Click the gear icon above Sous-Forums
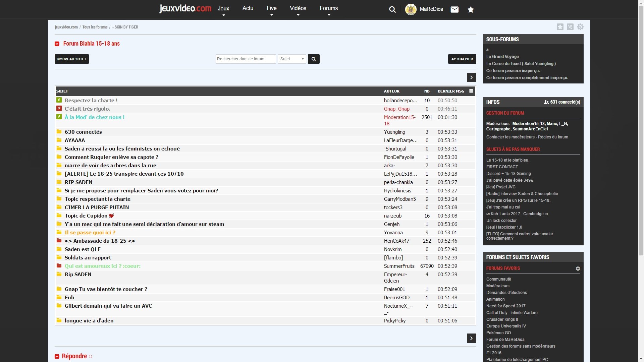The image size is (644, 362). (x=580, y=27)
